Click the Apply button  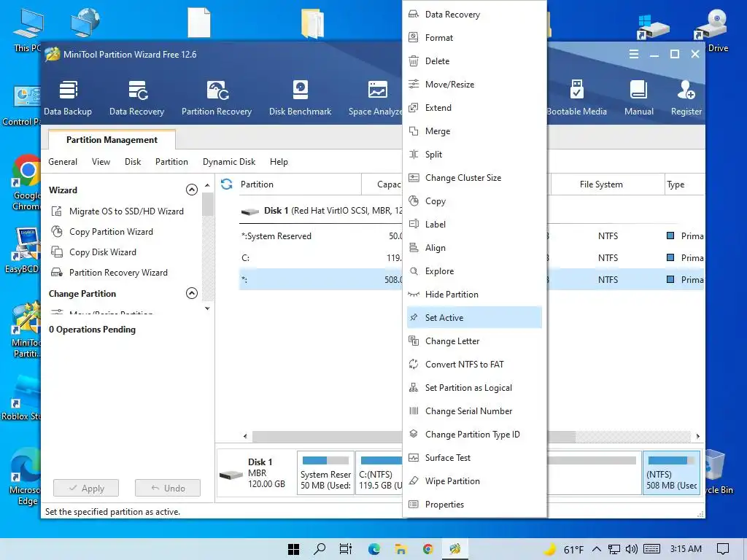point(86,488)
